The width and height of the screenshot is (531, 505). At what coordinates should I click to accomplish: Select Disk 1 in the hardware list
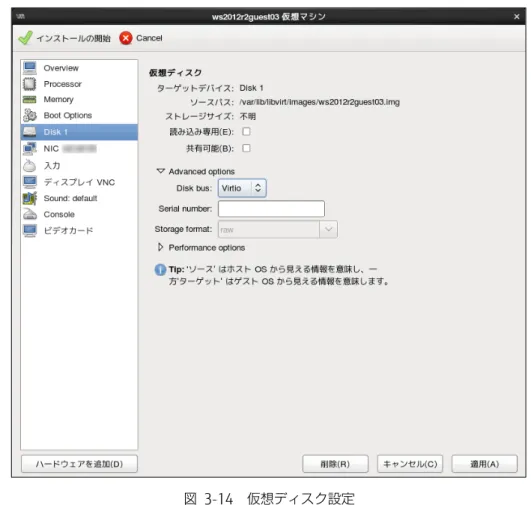point(79,132)
